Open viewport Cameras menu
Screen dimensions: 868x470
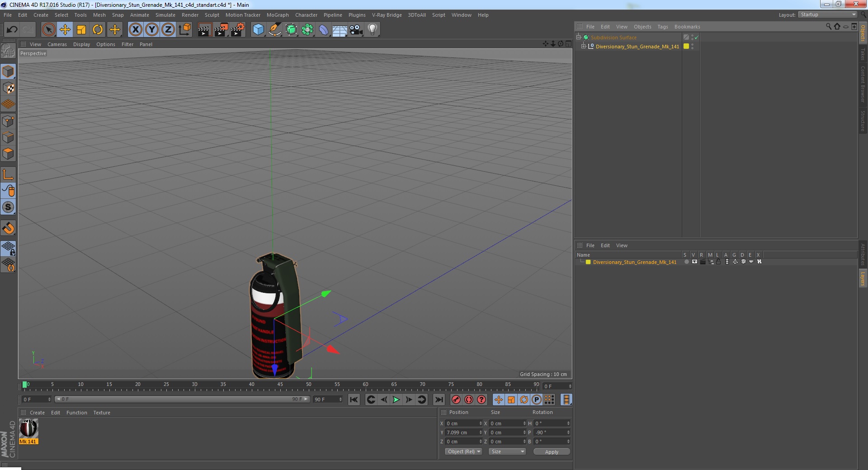(x=57, y=44)
